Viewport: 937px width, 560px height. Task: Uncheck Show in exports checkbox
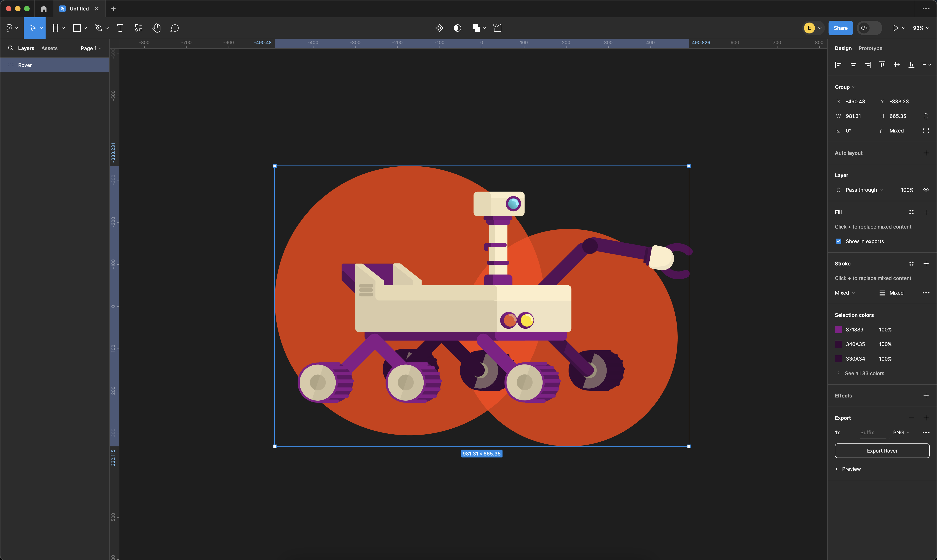point(838,242)
